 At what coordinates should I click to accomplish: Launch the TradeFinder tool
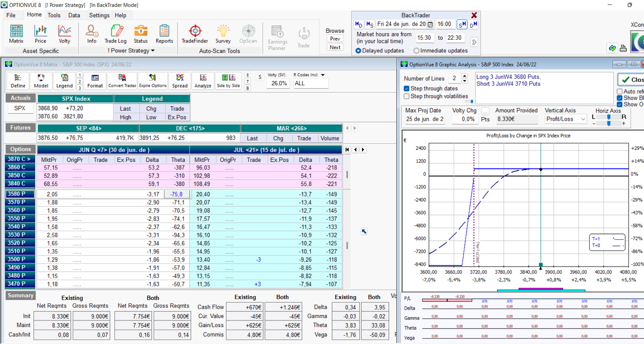pyautogui.click(x=195, y=34)
